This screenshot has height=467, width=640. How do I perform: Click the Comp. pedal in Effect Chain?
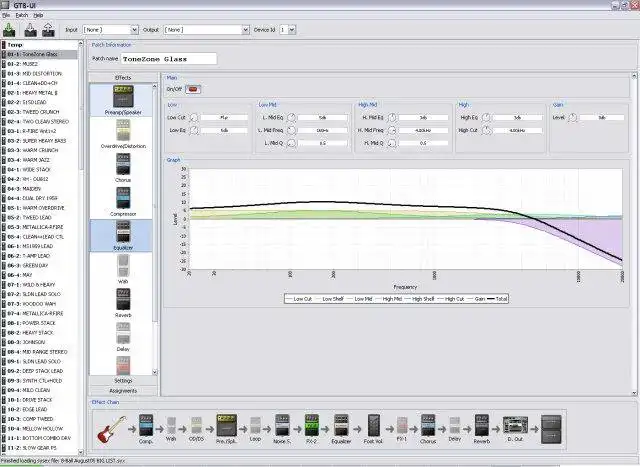pyautogui.click(x=146, y=426)
